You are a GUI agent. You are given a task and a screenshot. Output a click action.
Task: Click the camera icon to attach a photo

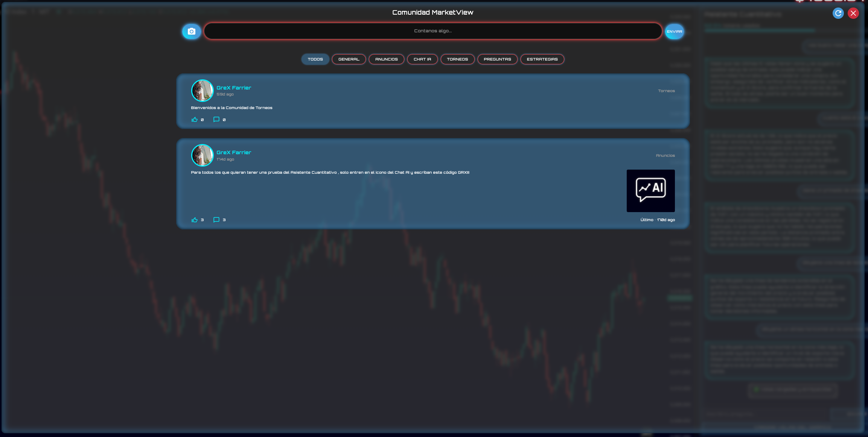pyautogui.click(x=191, y=31)
